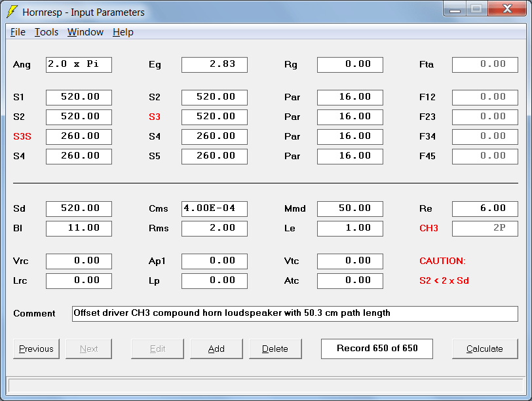Open the Help menu
The width and height of the screenshot is (532, 401).
(123, 32)
